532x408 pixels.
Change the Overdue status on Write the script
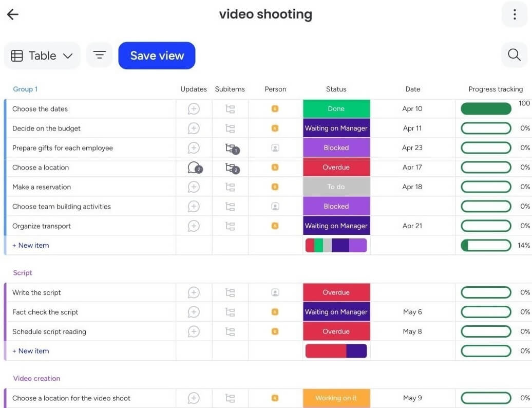(x=336, y=292)
